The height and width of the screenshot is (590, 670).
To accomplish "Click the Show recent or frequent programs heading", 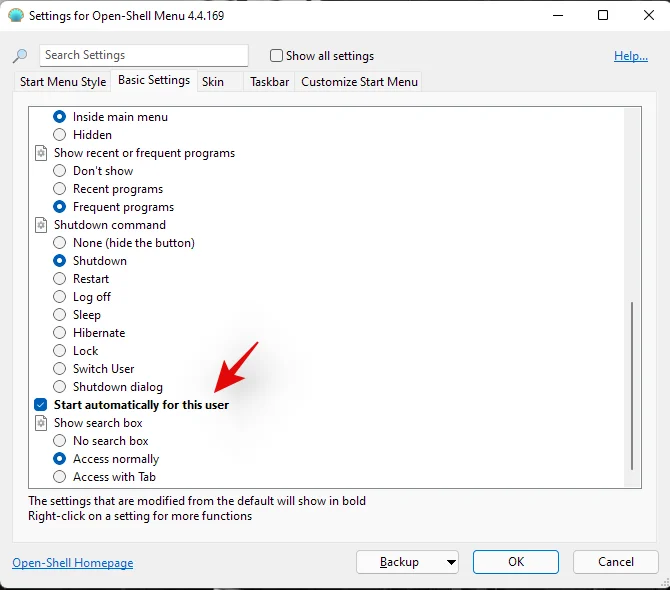I will [144, 153].
